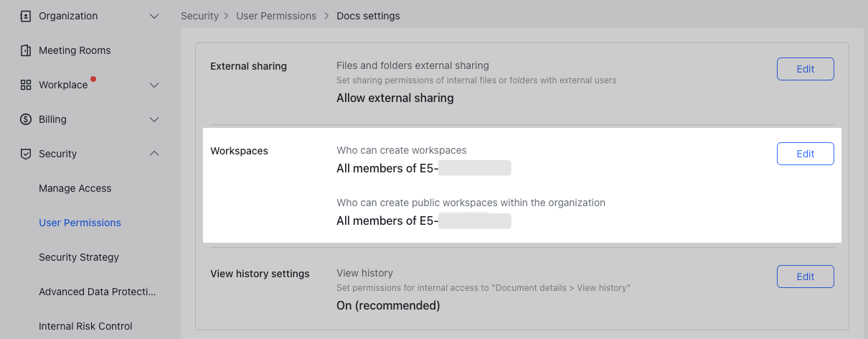Go to Advanced Data Protection

(x=97, y=292)
